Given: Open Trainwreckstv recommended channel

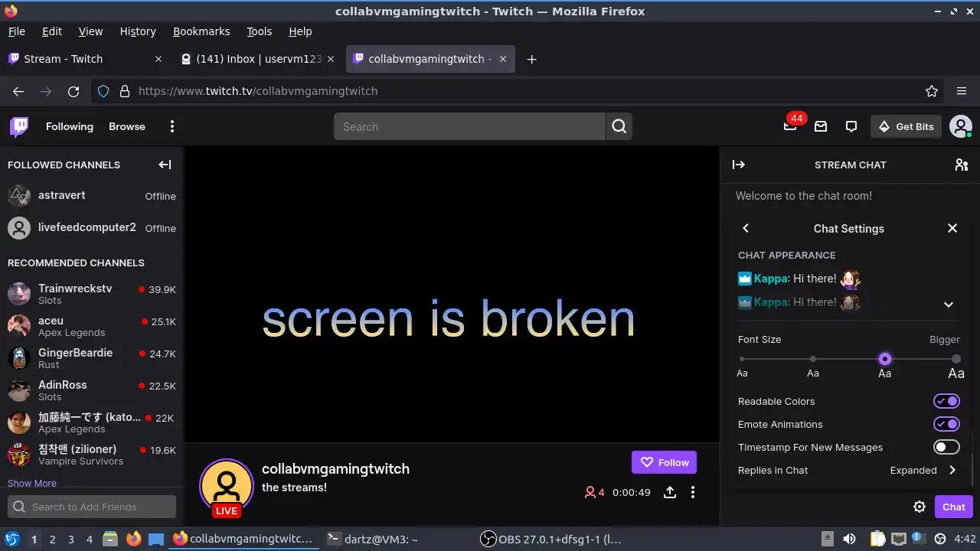Looking at the screenshot, I should point(92,294).
